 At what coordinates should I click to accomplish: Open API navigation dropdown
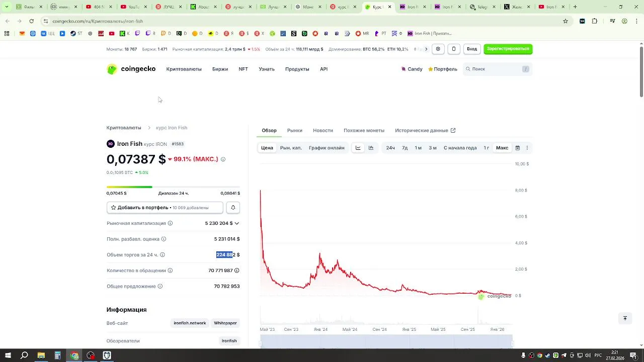(324, 69)
